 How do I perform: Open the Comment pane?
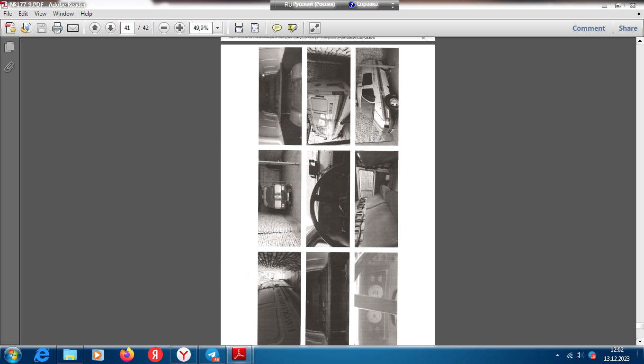coord(589,28)
